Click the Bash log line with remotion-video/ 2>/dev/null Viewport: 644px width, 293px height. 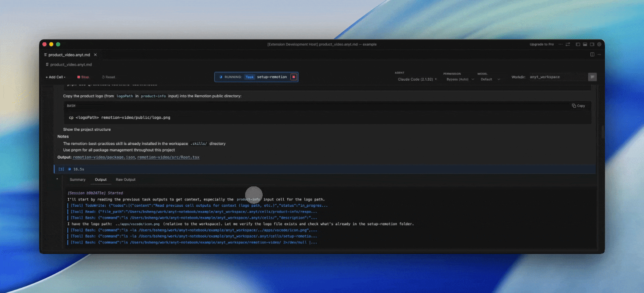[x=194, y=243]
